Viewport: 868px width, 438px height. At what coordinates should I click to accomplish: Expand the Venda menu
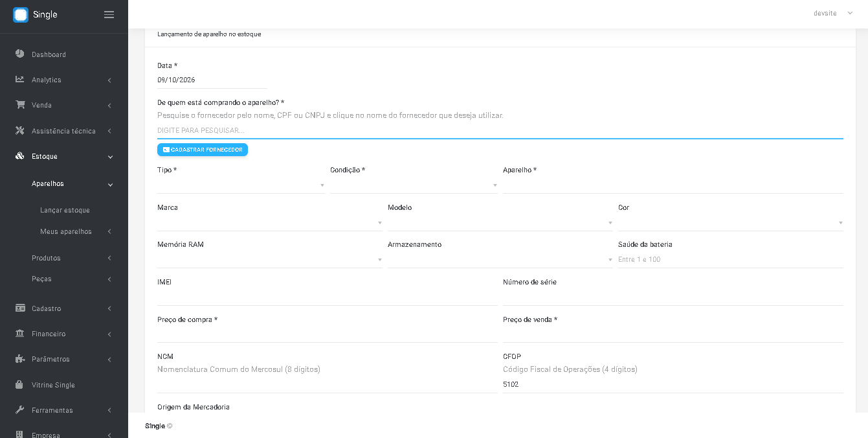[64, 105]
